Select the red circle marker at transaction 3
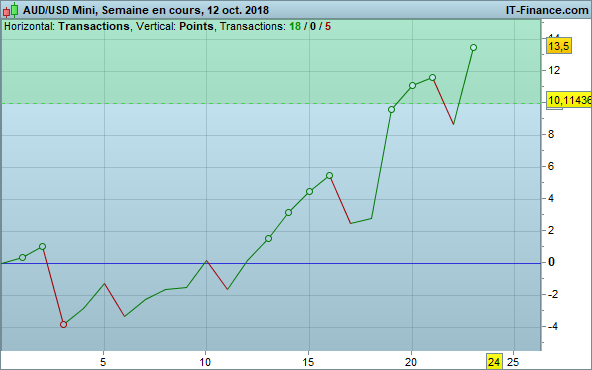 pos(63,324)
